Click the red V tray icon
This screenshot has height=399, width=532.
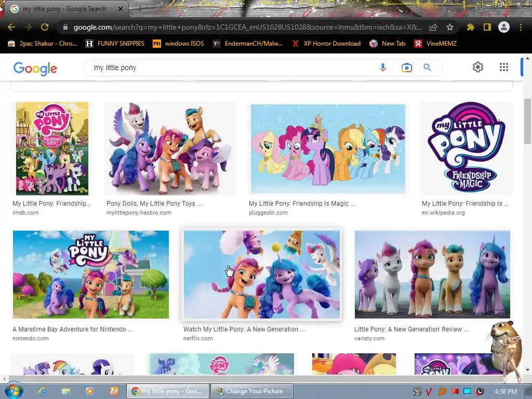point(429,392)
